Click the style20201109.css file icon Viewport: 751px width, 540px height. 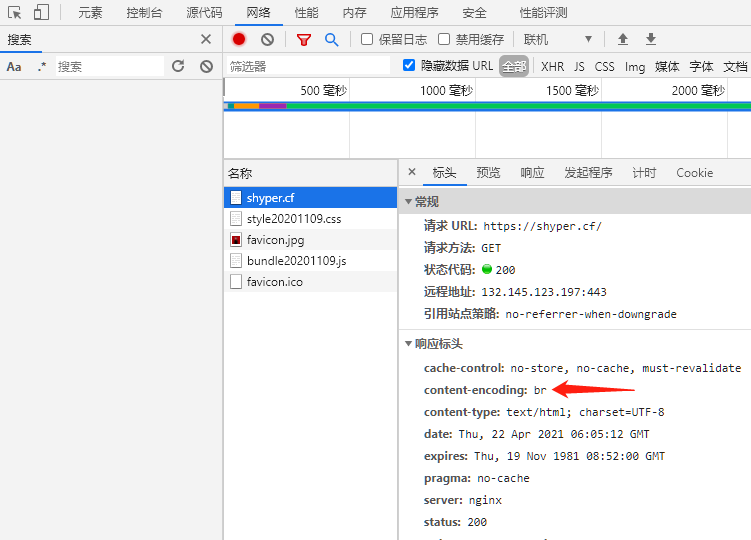(x=236, y=218)
